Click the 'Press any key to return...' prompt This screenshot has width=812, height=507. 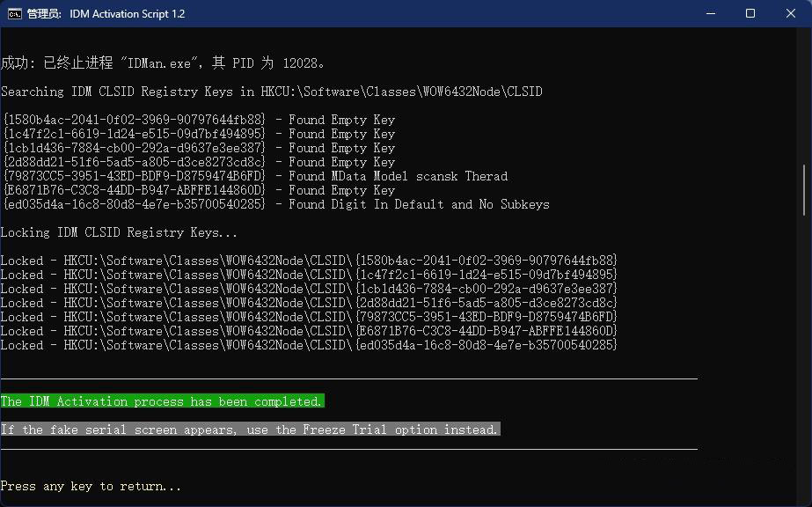pyautogui.click(x=91, y=486)
